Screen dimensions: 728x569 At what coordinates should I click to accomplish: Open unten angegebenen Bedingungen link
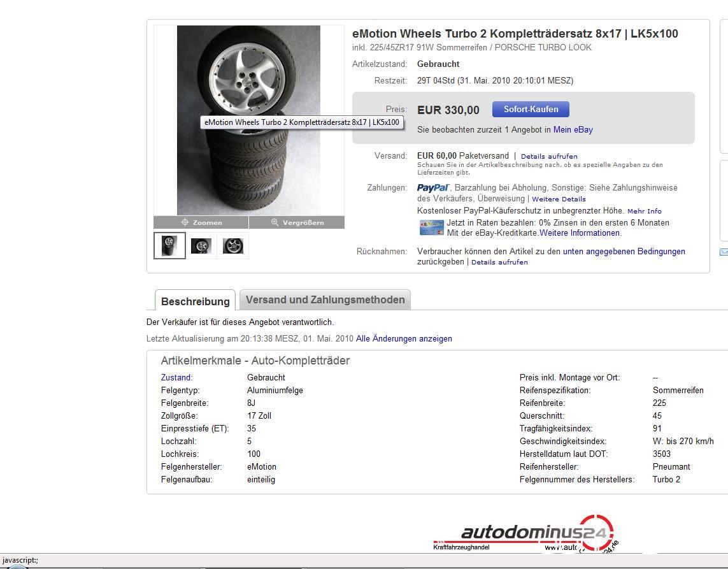[624, 251]
